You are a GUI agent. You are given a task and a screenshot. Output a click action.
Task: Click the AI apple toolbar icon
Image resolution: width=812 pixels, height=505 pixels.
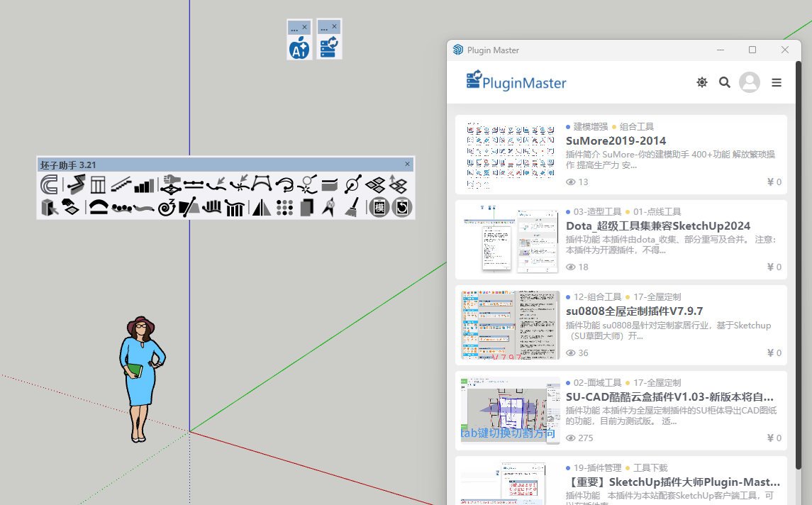(x=299, y=48)
